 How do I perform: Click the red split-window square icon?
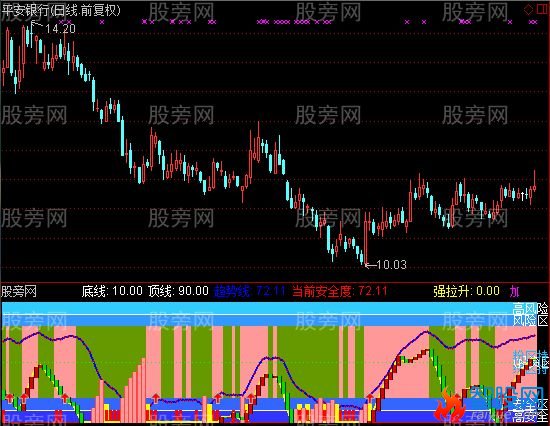(542, 9)
